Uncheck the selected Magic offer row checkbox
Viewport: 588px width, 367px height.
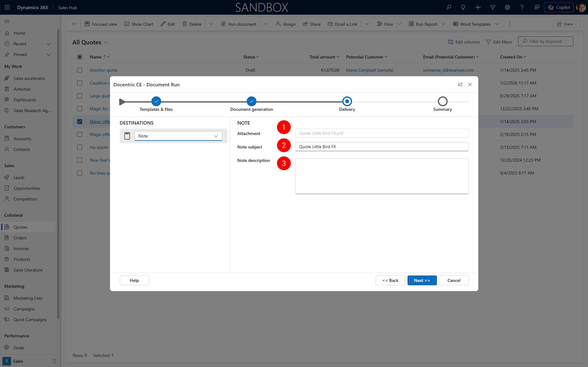click(x=80, y=122)
